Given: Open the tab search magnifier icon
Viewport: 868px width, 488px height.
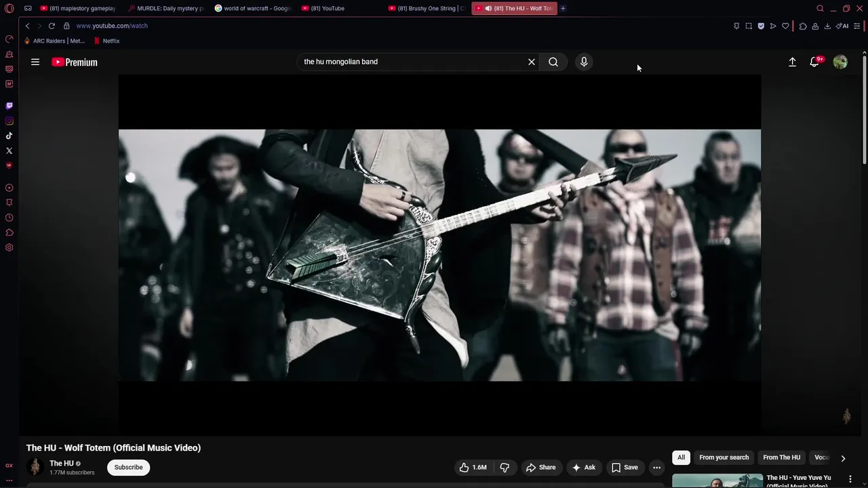Looking at the screenshot, I should pos(820,8).
